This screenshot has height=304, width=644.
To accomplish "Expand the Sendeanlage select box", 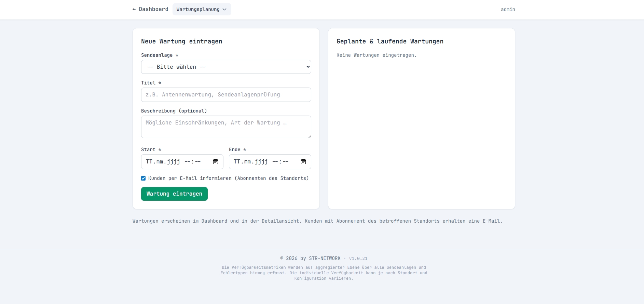I will [226, 67].
